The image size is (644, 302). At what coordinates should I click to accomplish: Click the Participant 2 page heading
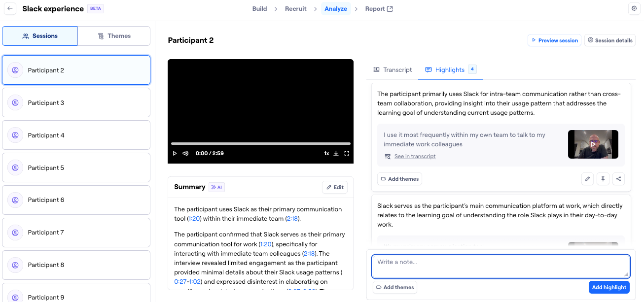coord(191,40)
